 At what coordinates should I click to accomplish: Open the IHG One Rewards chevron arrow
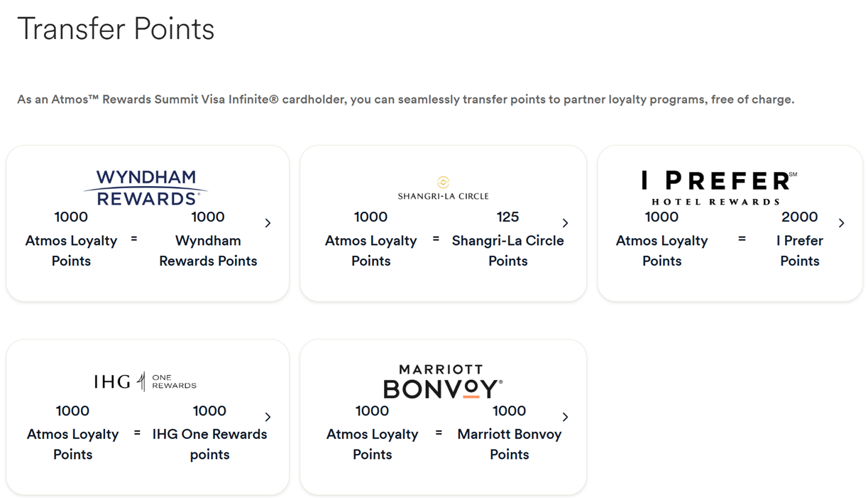pyautogui.click(x=268, y=416)
